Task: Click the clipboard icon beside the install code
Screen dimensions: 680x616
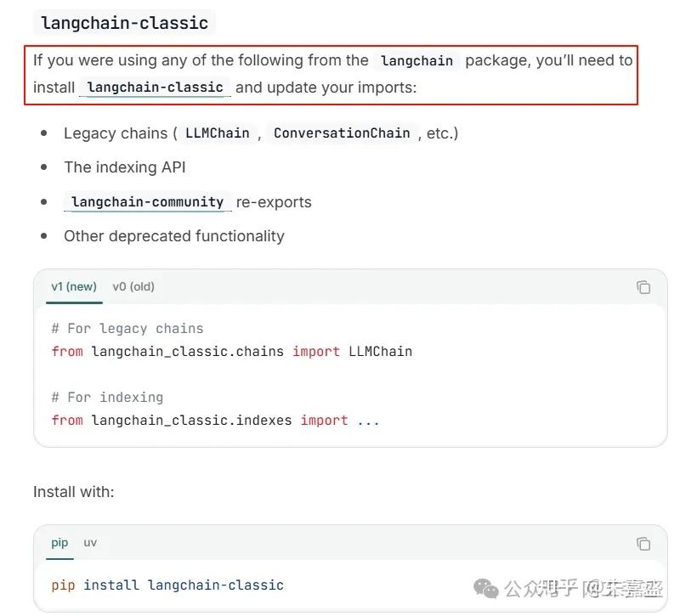Action: (x=643, y=543)
